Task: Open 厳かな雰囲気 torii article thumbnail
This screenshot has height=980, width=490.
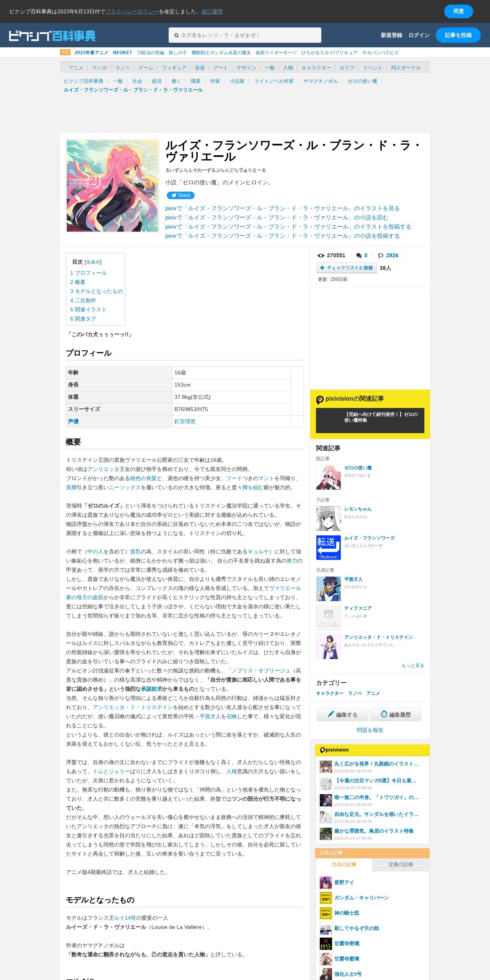Action: (x=326, y=834)
